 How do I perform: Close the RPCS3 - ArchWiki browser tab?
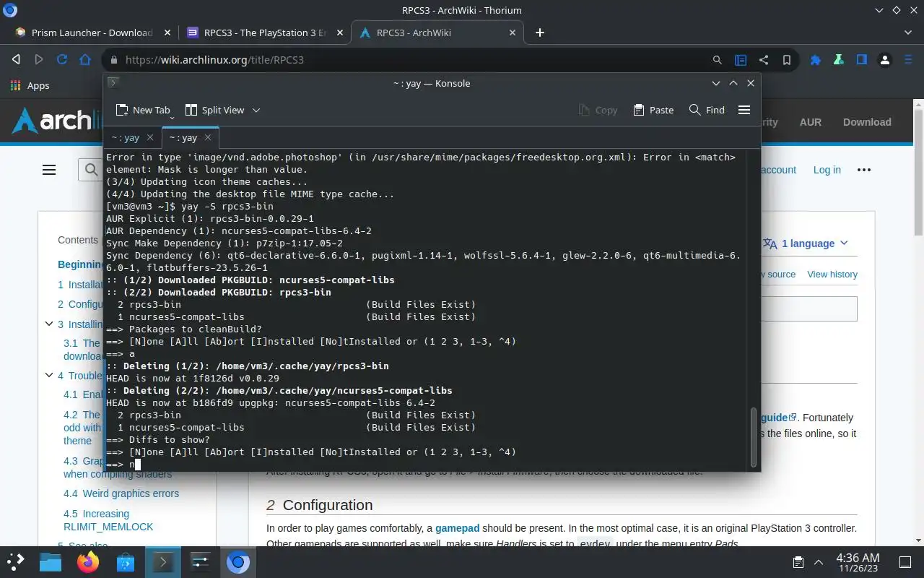point(513,33)
